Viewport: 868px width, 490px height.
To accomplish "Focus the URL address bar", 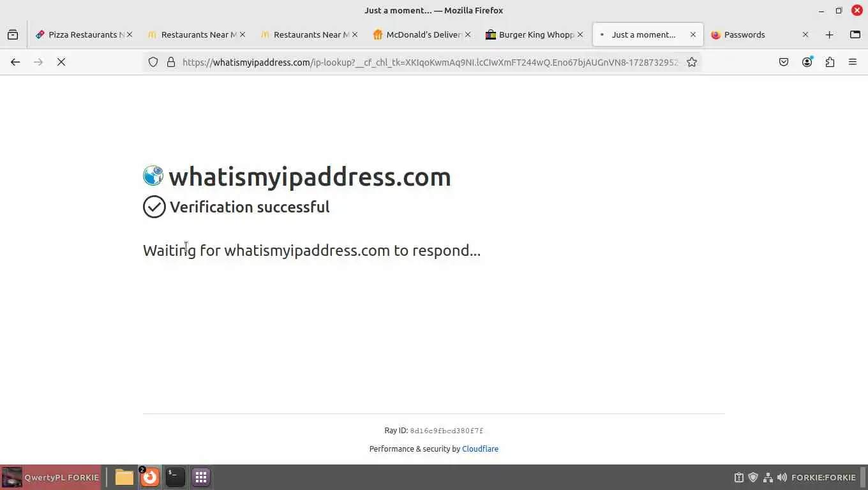I will click(x=430, y=62).
